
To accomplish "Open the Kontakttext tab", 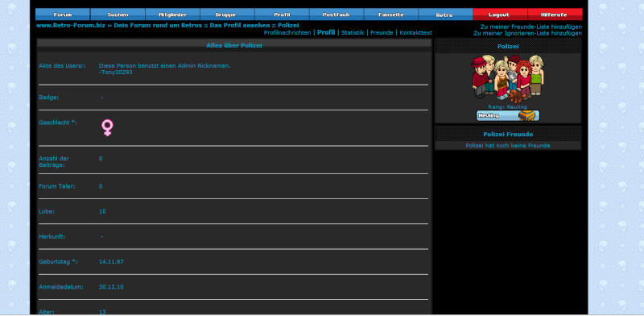I will tap(415, 32).
